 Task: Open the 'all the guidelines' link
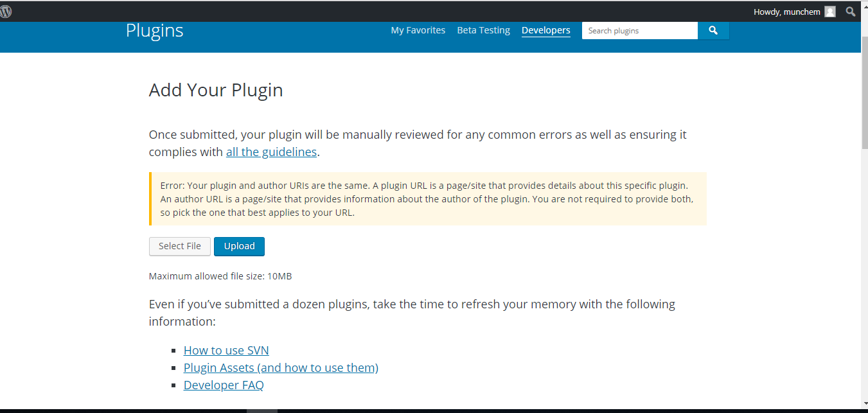271,152
